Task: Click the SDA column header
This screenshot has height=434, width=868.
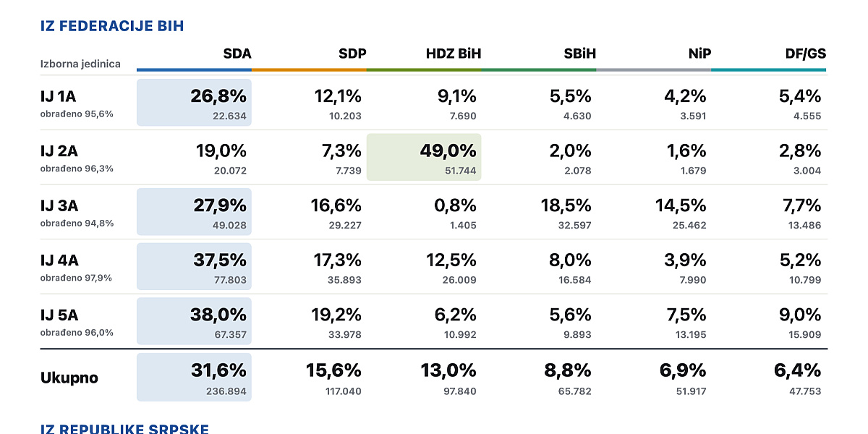Action: pos(237,54)
